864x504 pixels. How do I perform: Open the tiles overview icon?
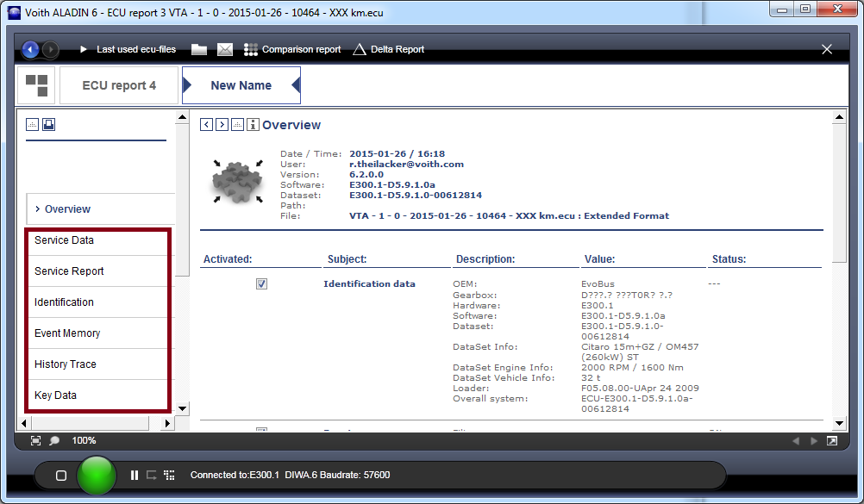click(x=37, y=85)
